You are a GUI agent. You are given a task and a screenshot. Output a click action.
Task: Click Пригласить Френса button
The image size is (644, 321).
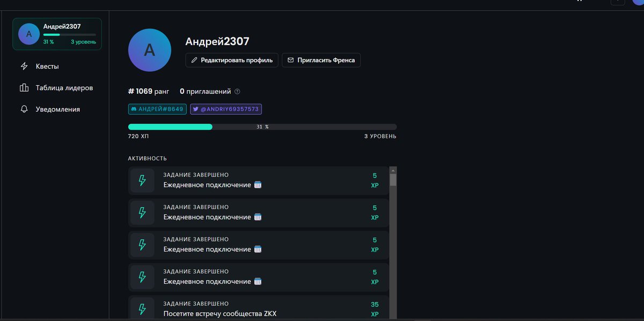pyautogui.click(x=321, y=60)
